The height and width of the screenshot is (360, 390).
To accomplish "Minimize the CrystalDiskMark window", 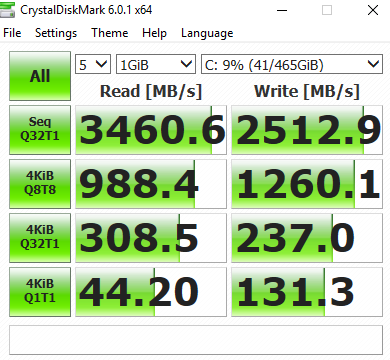I will (282, 10).
